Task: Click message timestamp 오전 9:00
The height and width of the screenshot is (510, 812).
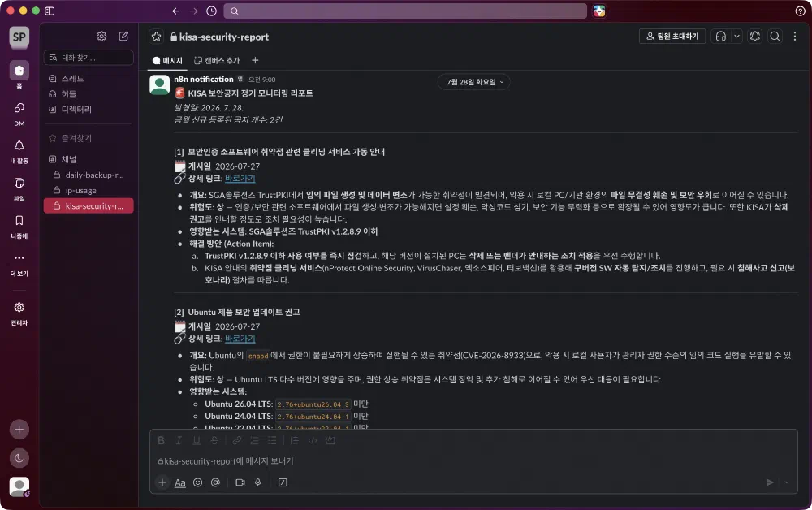Action: point(262,80)
